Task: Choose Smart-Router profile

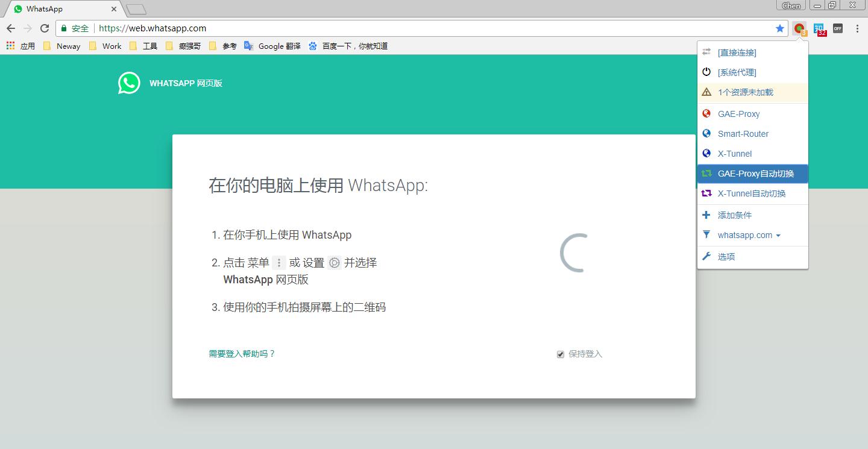Action: (x=752, y=134)
